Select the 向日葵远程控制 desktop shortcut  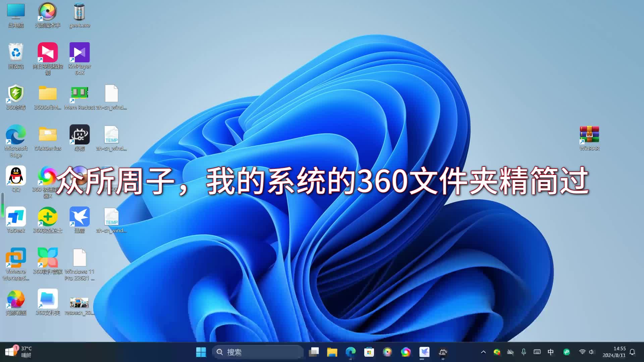(48, 59)
